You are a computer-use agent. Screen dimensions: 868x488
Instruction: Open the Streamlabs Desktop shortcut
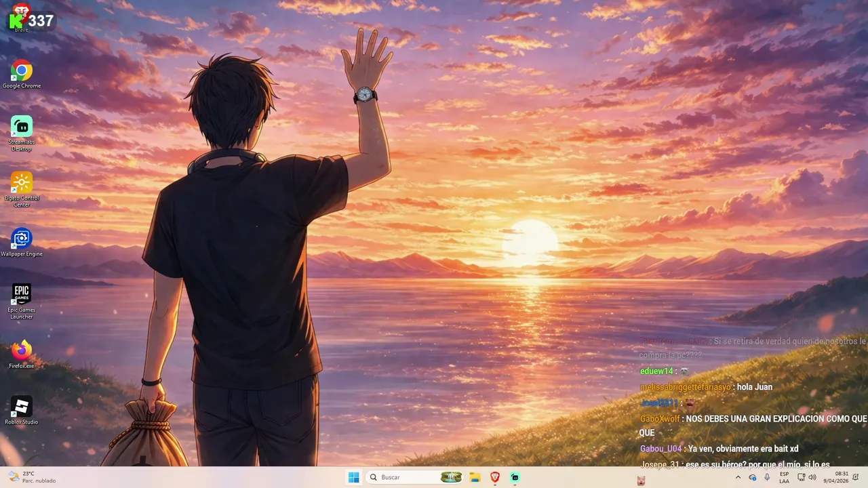pyautogui.click(x=21, y=133)
